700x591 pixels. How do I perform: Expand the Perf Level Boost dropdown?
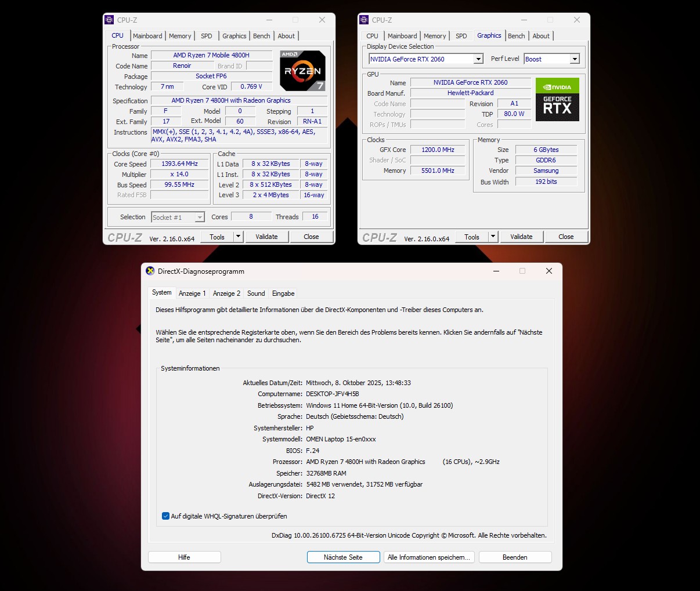[574, 59]
